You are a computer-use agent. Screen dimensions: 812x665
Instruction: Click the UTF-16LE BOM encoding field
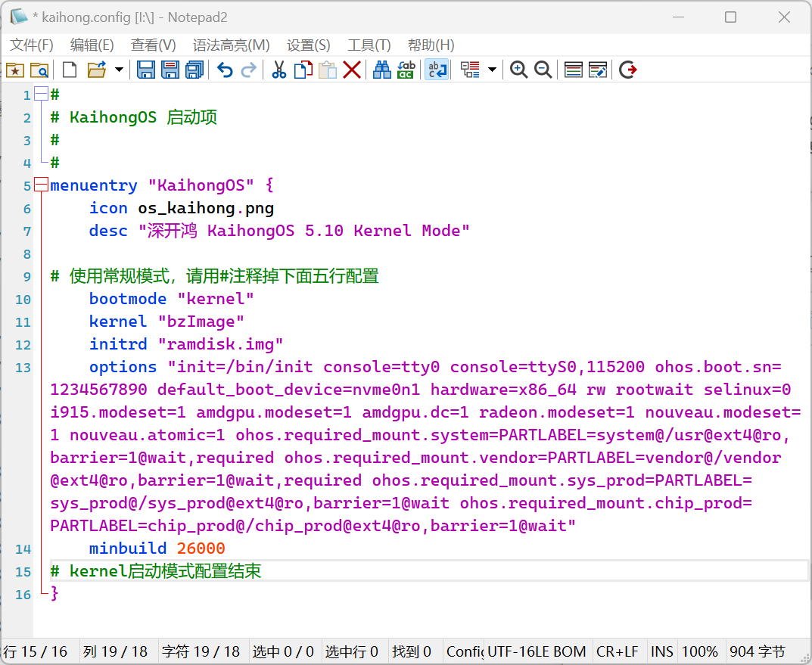[537, 651]
